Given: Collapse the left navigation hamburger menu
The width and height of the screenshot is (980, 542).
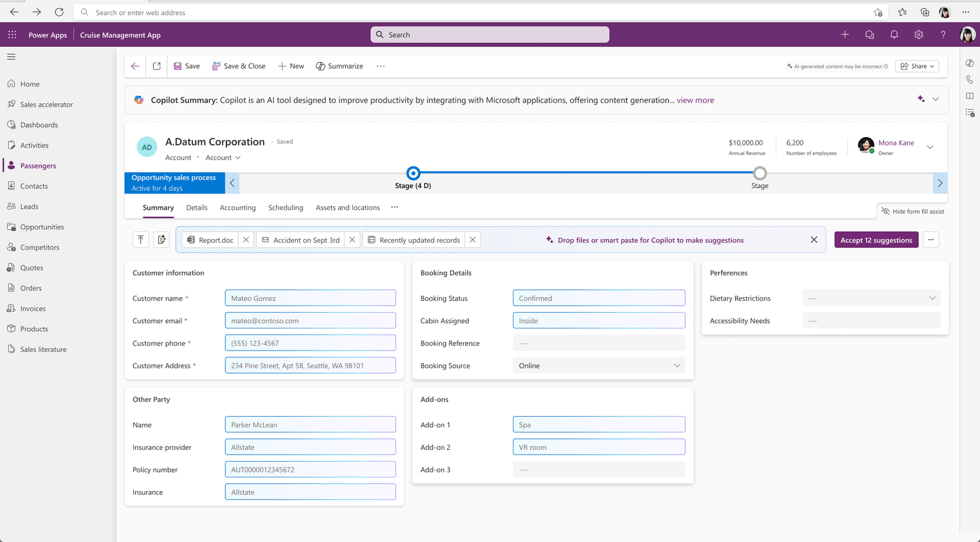Looking at the screenshot, I should tap(11, 57).
